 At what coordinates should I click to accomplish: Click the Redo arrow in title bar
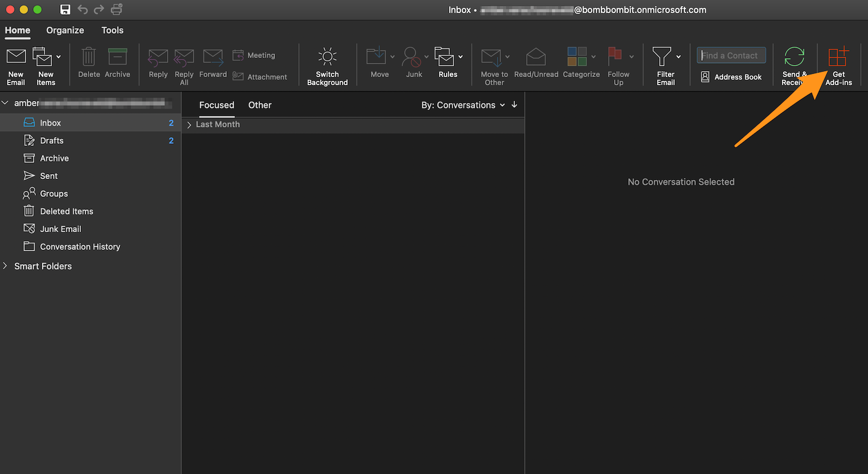(x=99, y=9)
